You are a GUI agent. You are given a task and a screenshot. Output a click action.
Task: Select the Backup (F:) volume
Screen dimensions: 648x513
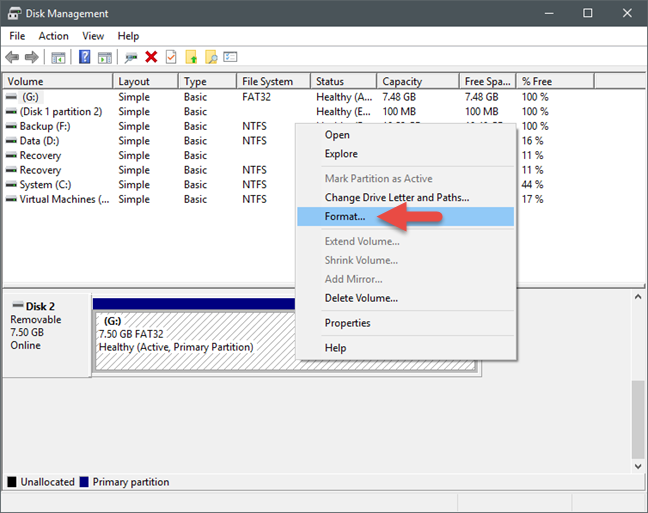tap(45, 126)
